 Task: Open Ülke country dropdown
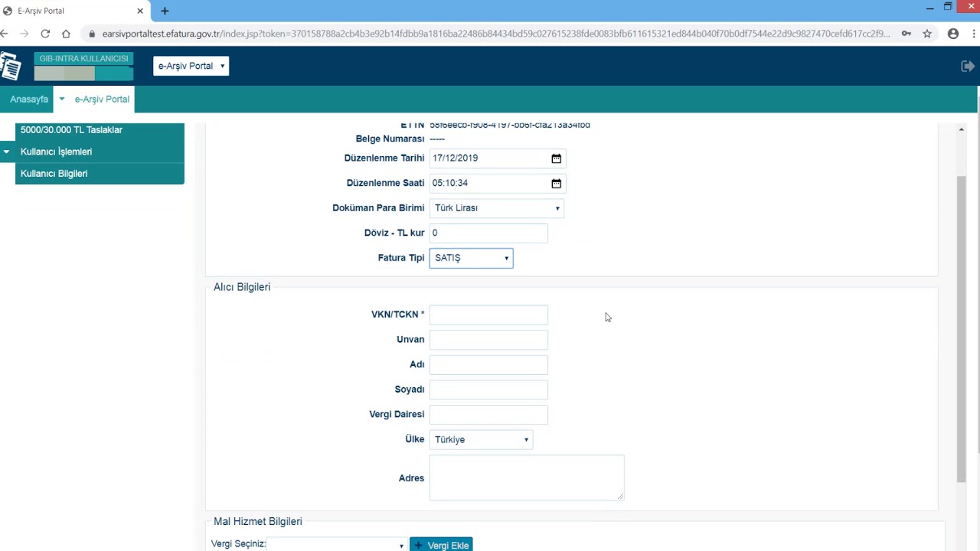pos(481,439)
